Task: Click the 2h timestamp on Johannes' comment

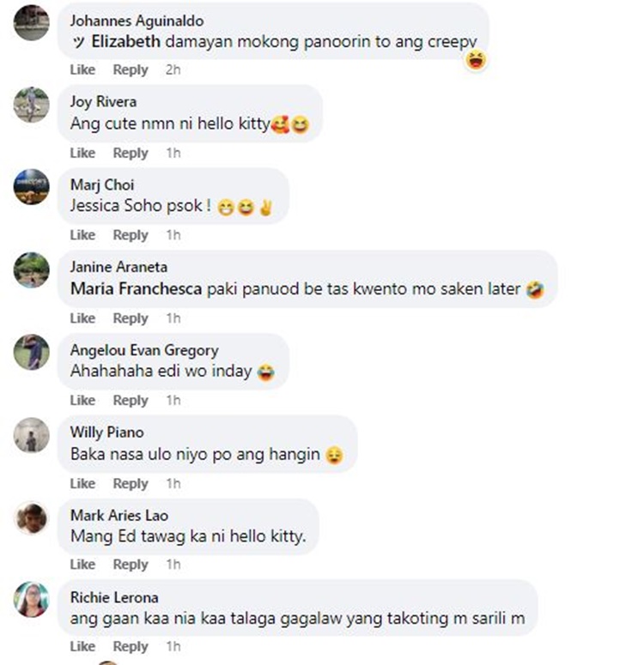Action: [173, 70]
